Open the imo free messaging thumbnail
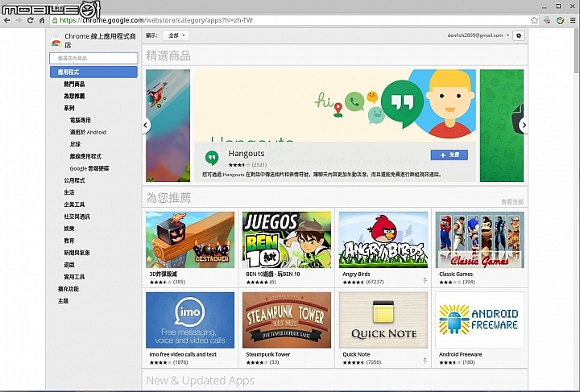Image resolution: width=580 pixels, height=392 pixels. point(190,320)
